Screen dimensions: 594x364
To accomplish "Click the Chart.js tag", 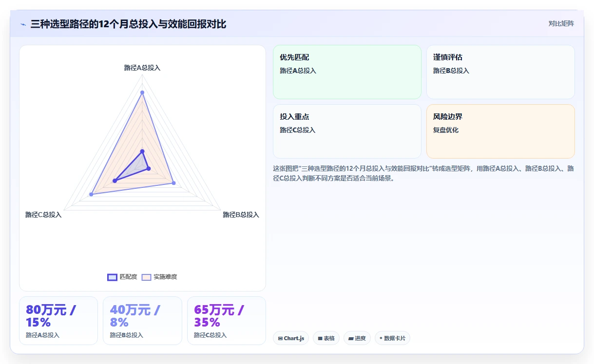I will (x=291, y=338).
